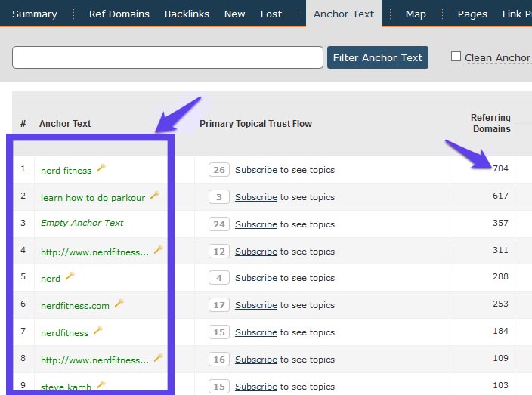Screen dimensions: 532x395
Task: Click the wrench icon next to nerdfitness in row 7
Action: (97, 330)
